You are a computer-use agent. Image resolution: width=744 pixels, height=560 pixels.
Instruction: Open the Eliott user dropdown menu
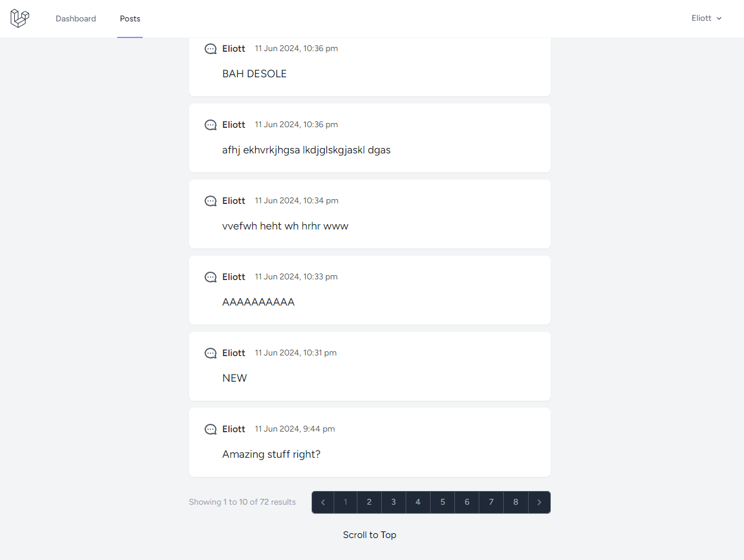coord(707,18)
